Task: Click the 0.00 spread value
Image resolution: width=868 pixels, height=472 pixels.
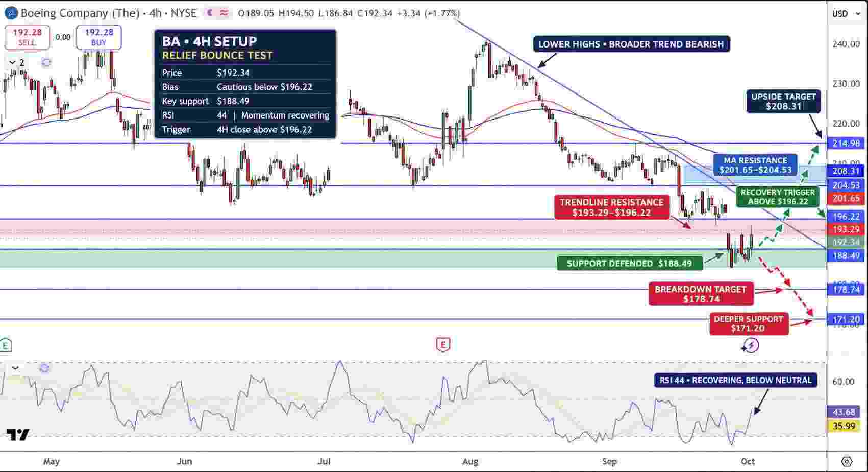Action: 63,37
